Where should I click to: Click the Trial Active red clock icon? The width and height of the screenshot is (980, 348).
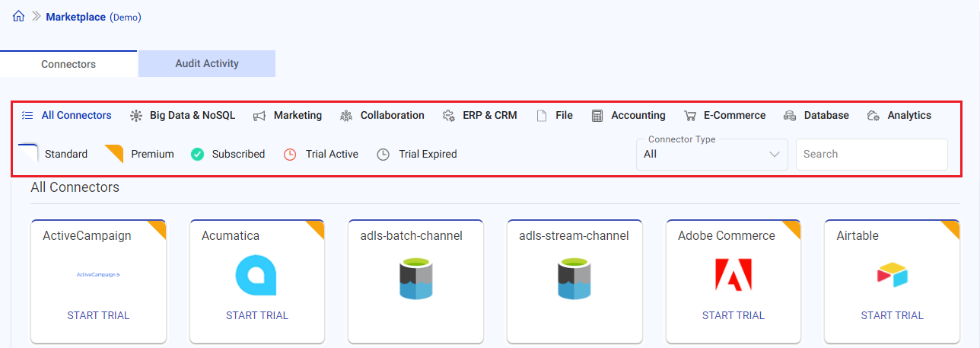pos(290,154)
